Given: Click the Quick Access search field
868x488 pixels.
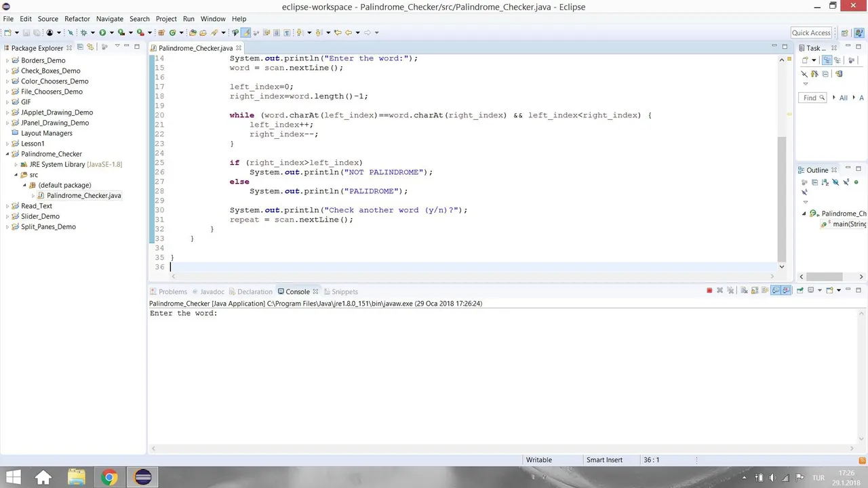Looking at the screenshot, I should coord(811,33).
